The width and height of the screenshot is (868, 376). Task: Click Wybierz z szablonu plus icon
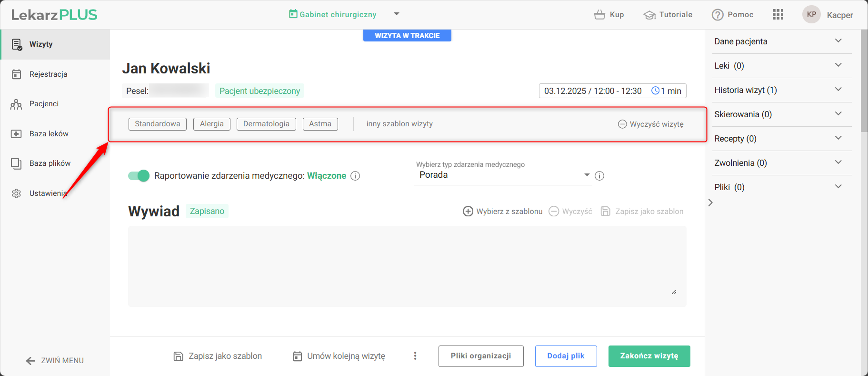468,211
